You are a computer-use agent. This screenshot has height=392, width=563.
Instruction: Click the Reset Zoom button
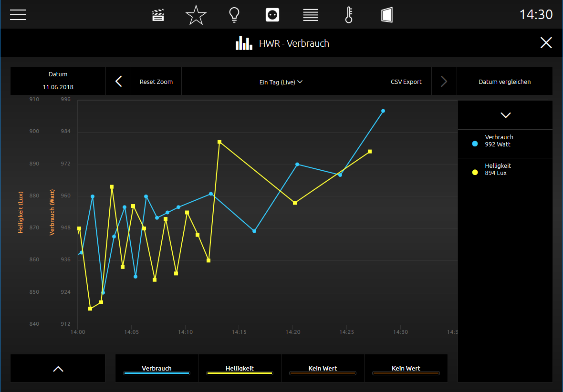click(x=156, y=82)
